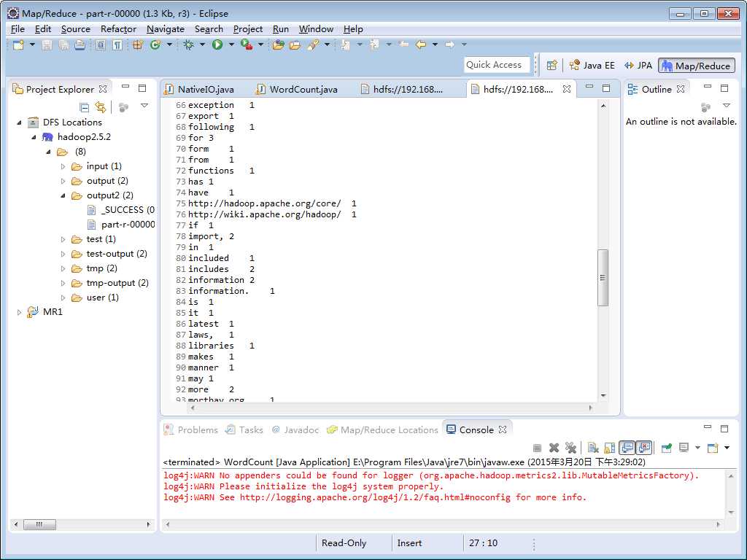Switch to the NativeIO.java editor tab
The height and width of the screenshot is (560, 747).
click(x=200, y=90)
